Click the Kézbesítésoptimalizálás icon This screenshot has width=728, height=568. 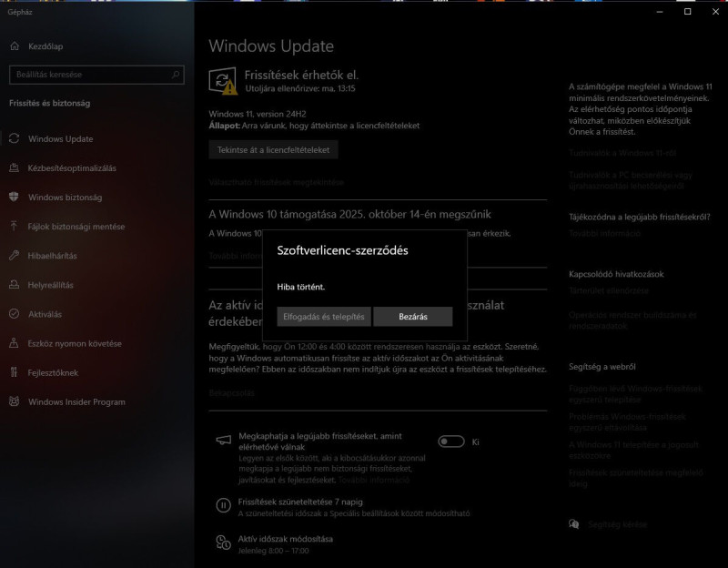(x=14, y=167)
